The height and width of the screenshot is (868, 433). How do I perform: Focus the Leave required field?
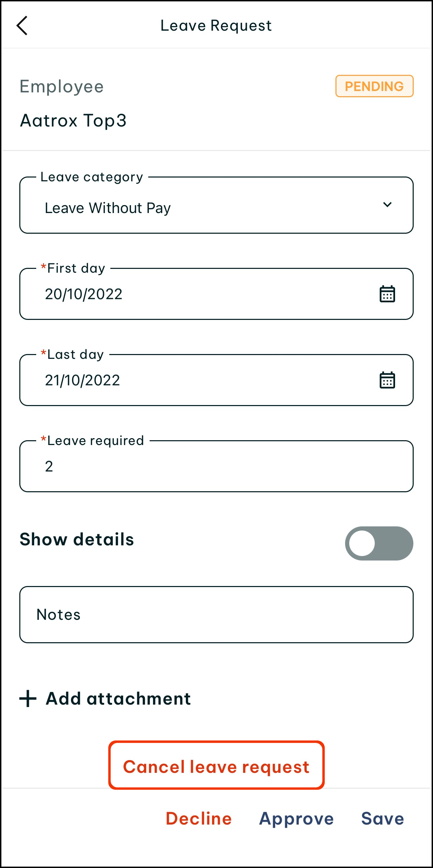[216, 466]
